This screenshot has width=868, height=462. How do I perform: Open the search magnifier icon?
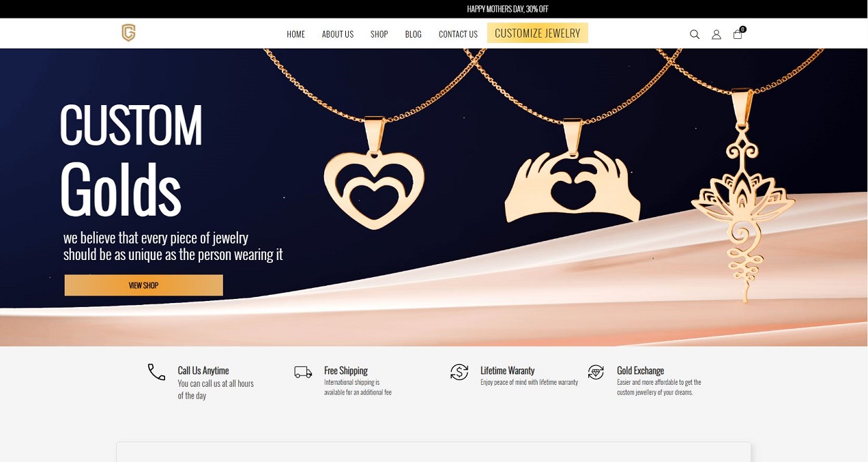pos(695,34)
